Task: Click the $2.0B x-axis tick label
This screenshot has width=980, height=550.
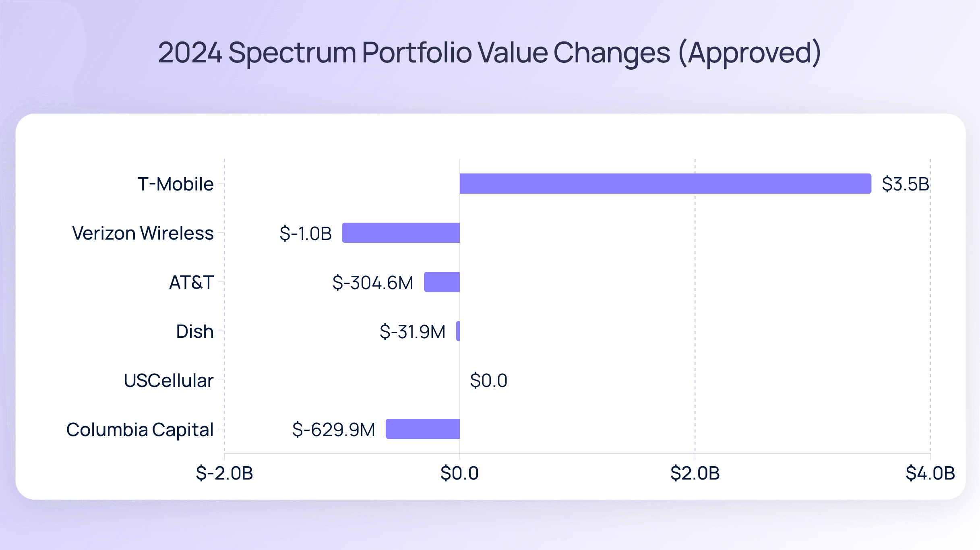Action: click(695, 473)
